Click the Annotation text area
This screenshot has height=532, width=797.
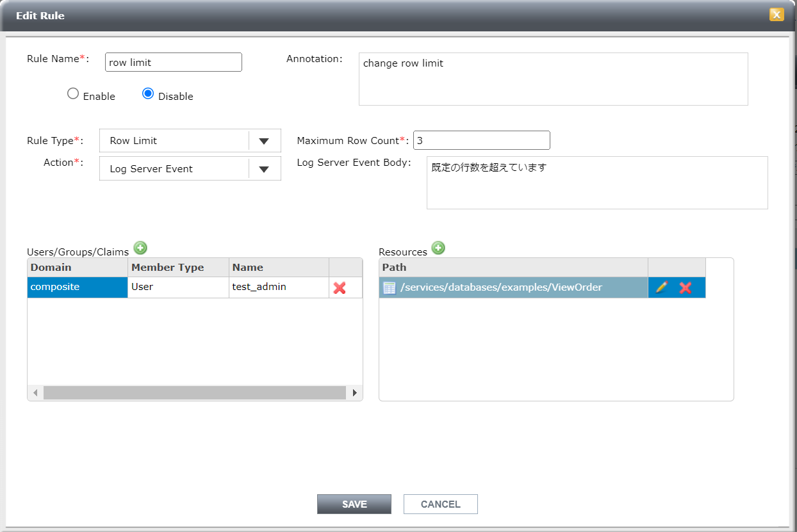click(554, 79)
